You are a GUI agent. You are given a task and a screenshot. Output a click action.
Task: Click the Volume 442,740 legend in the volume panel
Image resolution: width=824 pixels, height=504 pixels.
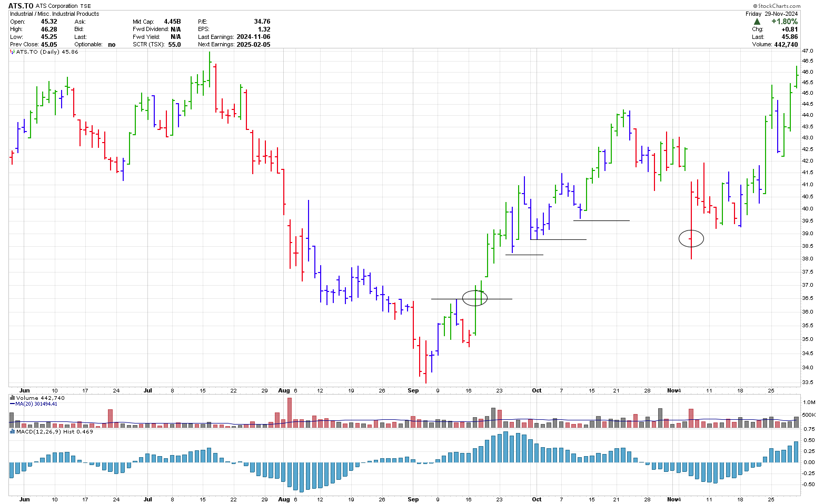[x=40, y=398]
